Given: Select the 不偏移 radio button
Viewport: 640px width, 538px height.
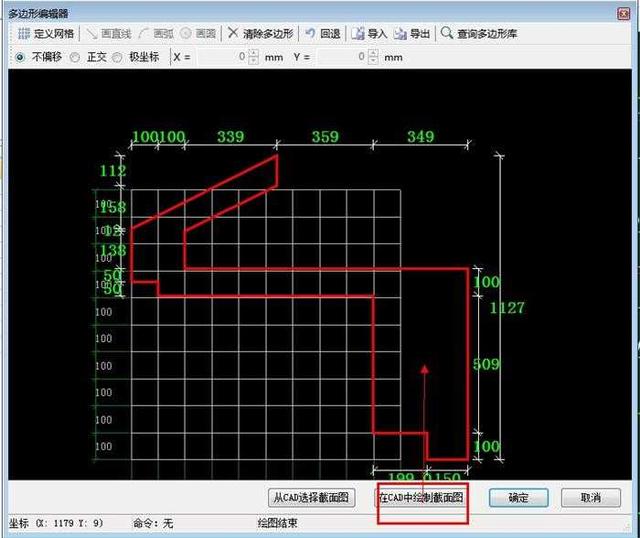Looking at the screenshot, I should pyautogui.click(x=21, y=57).
